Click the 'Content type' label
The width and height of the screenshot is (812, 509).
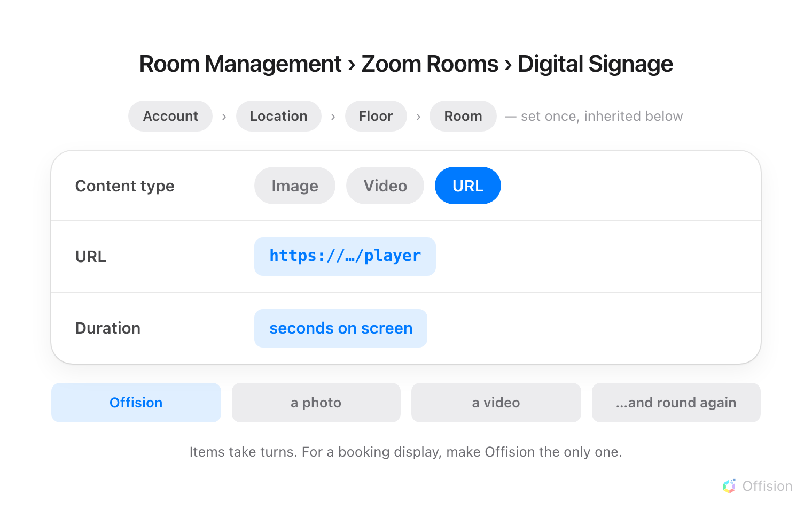(x=125, y=186)
